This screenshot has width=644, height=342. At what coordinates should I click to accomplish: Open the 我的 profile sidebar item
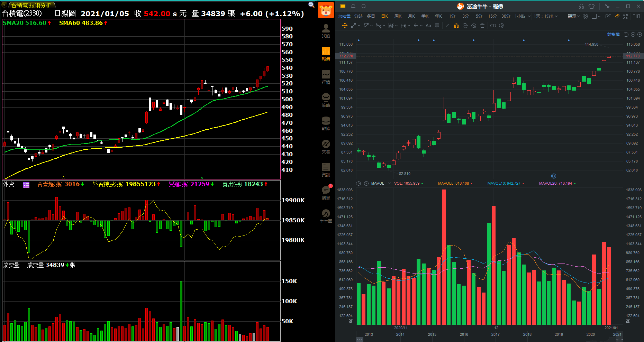tap(326, 31)
